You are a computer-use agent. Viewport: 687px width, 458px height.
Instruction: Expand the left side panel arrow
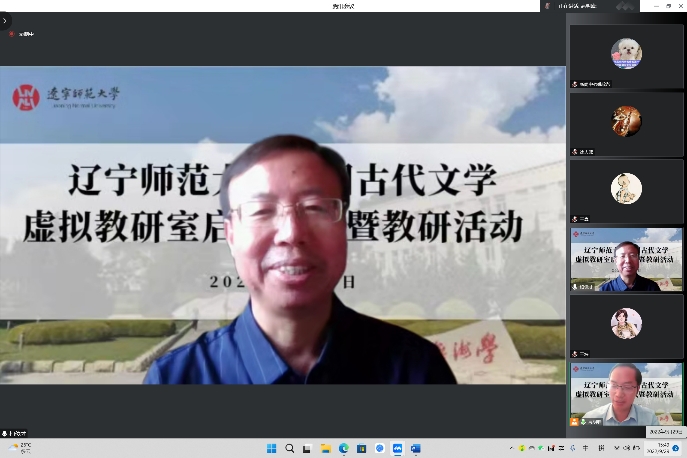point(5,20)
